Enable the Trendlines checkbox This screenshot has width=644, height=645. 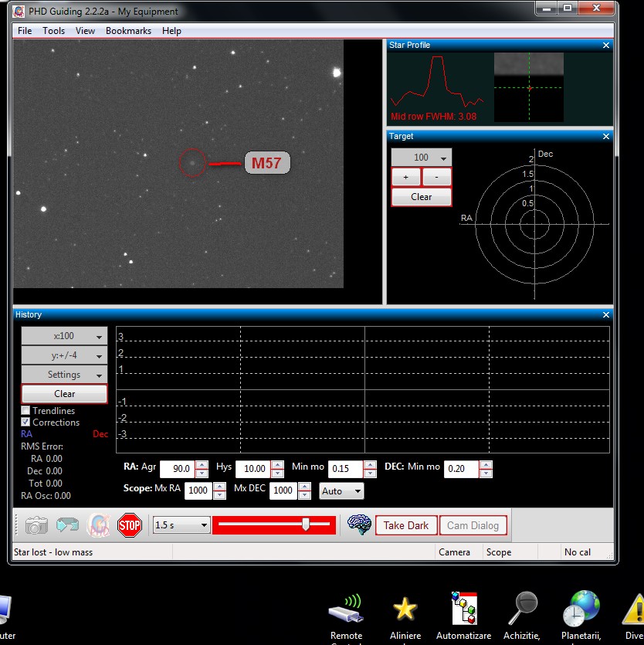pyautogui.click(x=25, y=410)
